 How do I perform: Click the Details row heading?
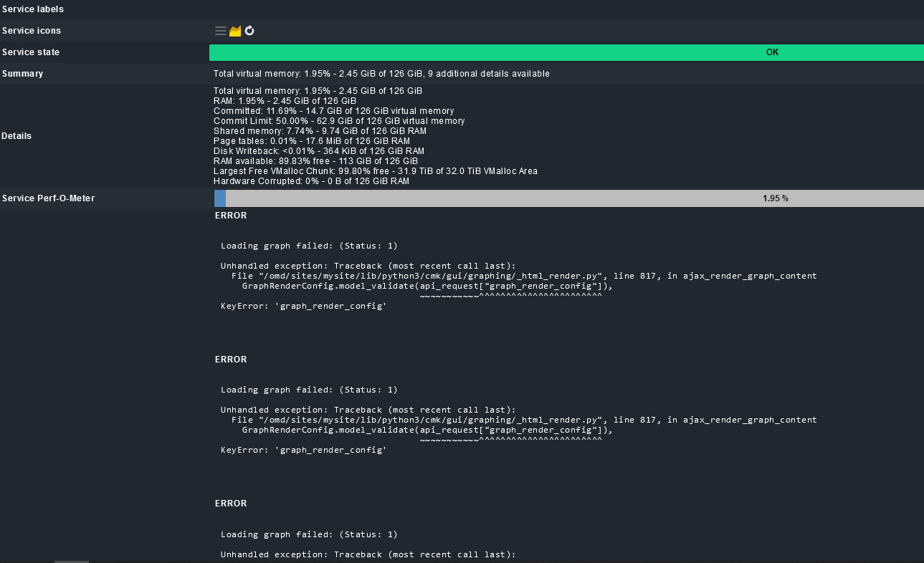pyautogui.click(x=16, y=136)
